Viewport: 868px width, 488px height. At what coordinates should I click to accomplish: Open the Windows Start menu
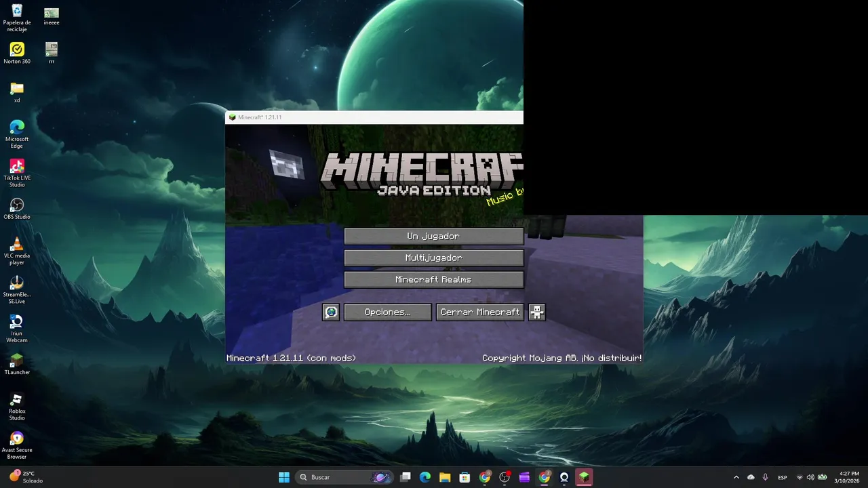click(x=284, y=477)
